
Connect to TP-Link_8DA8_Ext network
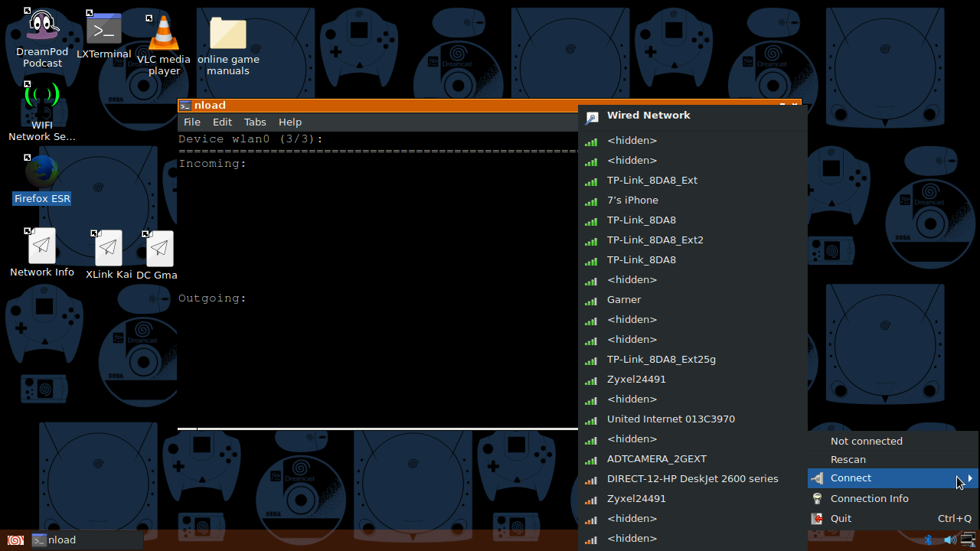(x=693, y=181)
